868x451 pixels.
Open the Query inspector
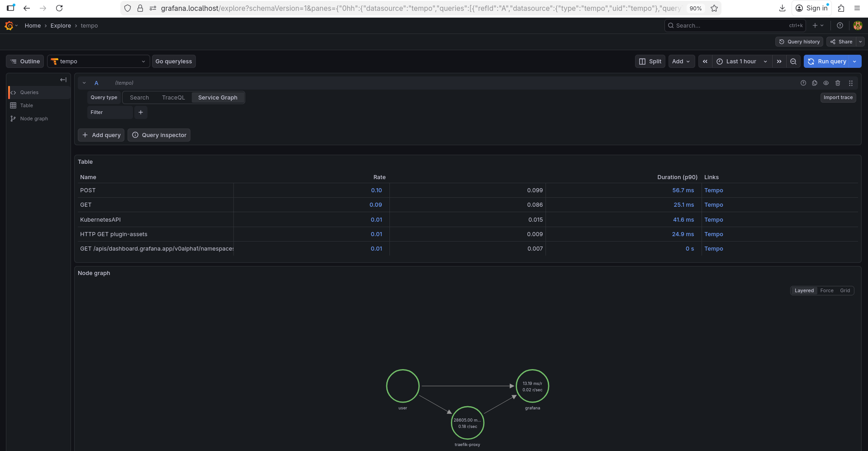click(159, 135)
